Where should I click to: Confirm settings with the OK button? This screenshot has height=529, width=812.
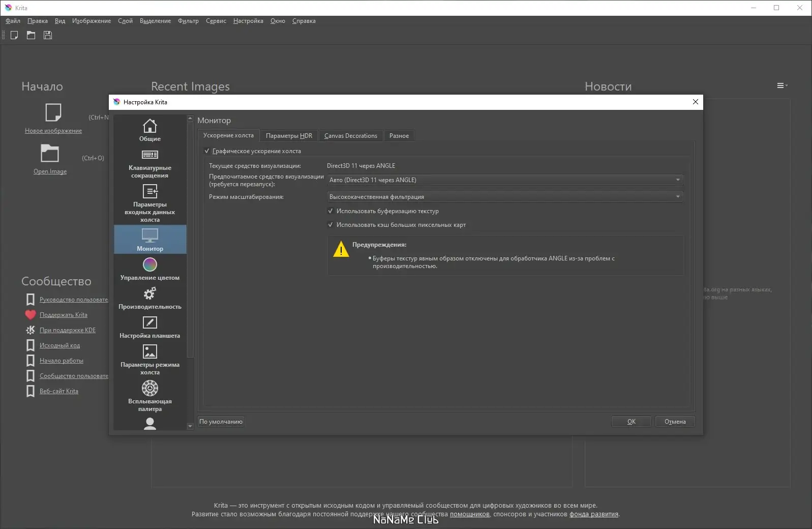631,422
